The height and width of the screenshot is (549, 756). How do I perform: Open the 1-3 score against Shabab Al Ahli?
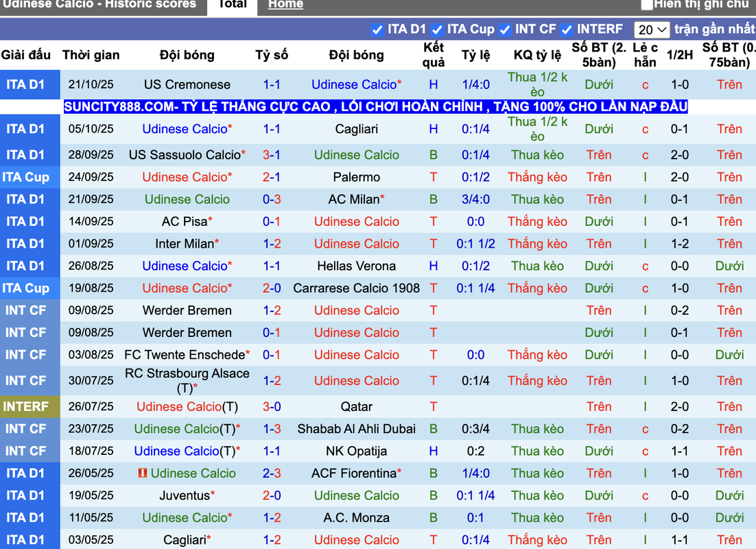[272, 429]
